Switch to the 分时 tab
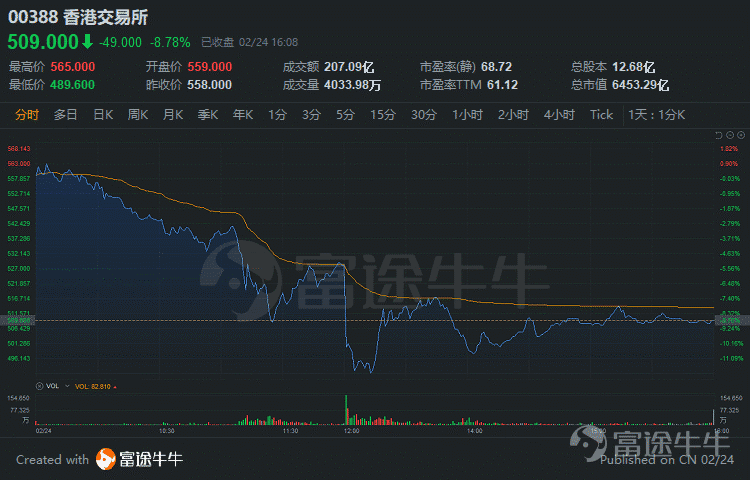This screenshot has width=750, height=480. [27, 115]
